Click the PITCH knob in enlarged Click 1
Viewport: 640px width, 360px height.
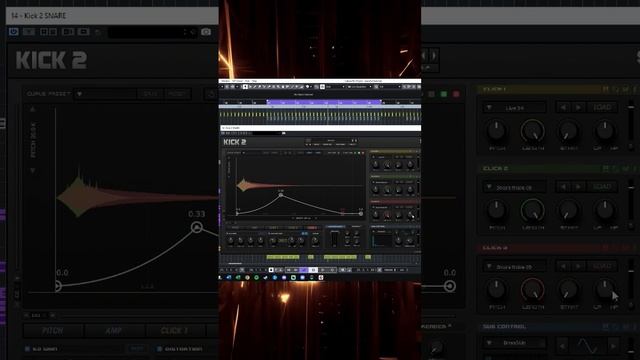(496, 131)
